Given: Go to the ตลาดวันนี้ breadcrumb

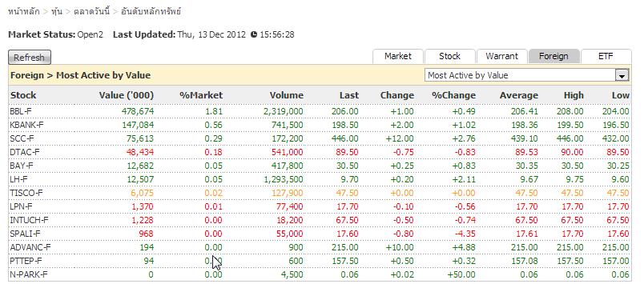Looking at the screenshot, I should [91, 11].
